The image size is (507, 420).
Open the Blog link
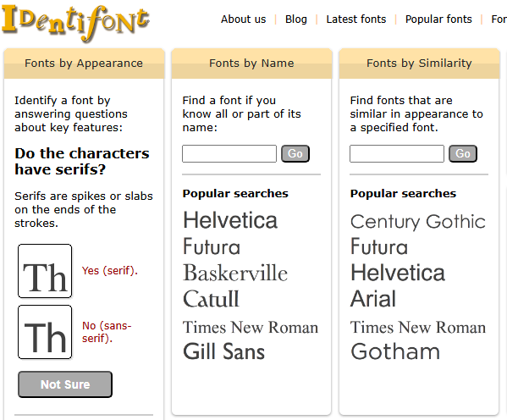click(x=296, y=19)
